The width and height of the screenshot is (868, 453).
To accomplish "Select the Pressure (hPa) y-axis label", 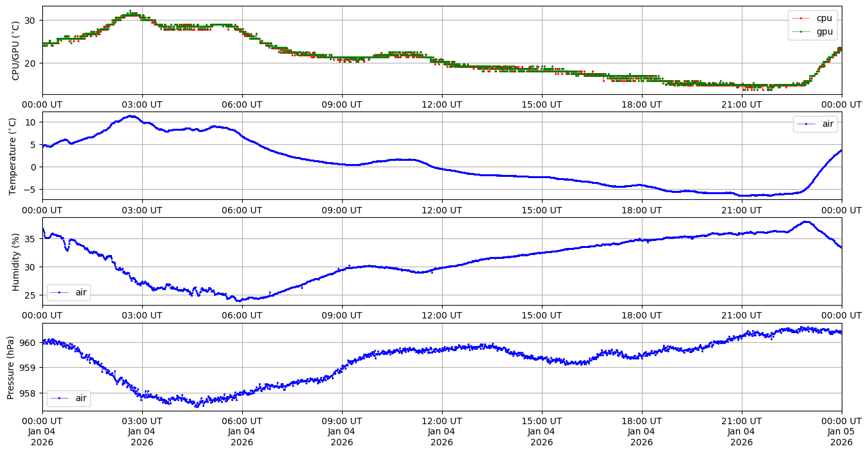I will (x=11, y=367).
